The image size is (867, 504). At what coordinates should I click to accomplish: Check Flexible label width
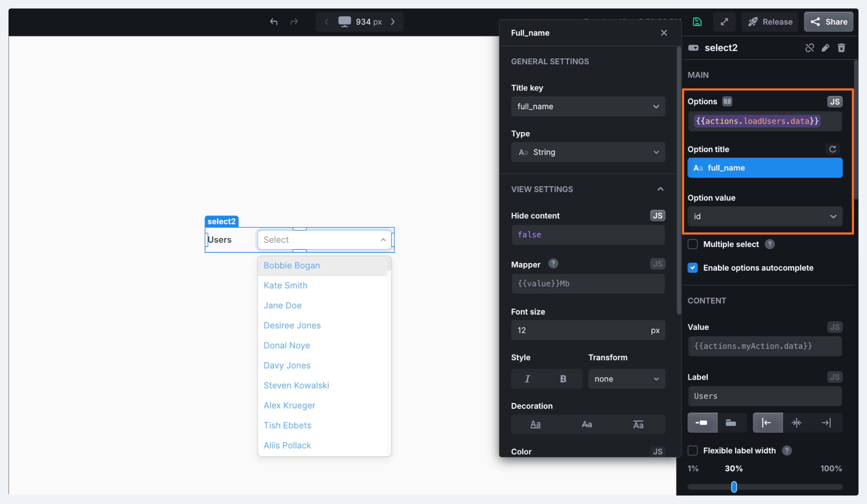click(x=693, y=451)
